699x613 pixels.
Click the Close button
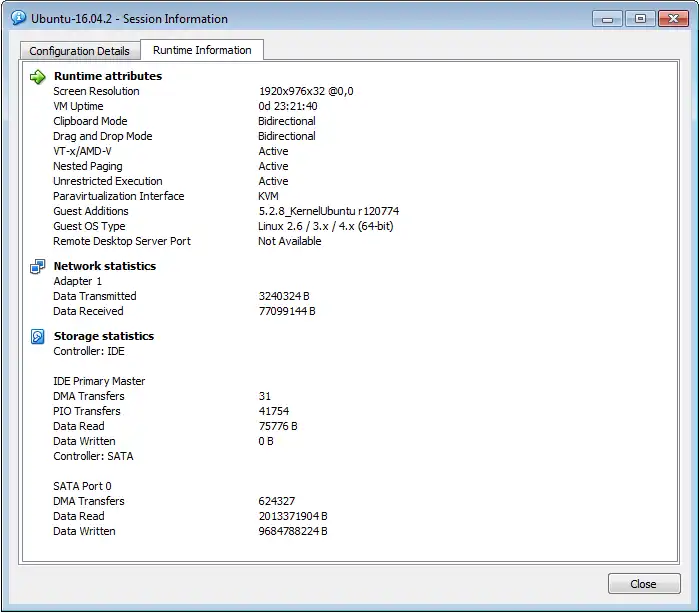click(x=644, y=584)
